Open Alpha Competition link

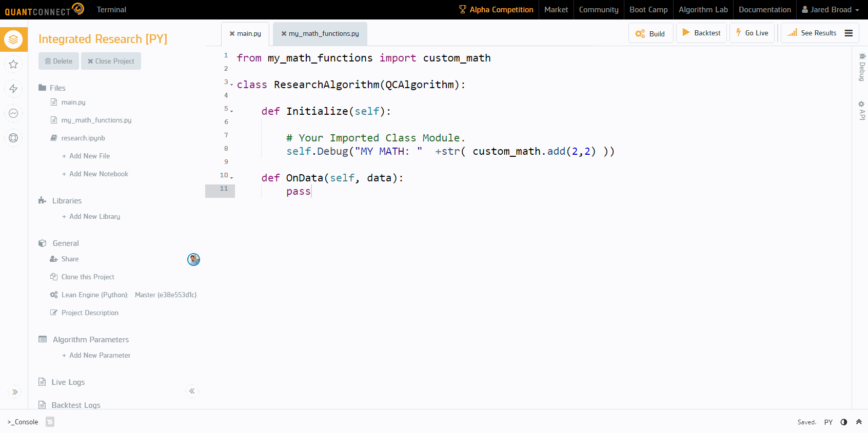pyautogui.click(x=496, y=10)
